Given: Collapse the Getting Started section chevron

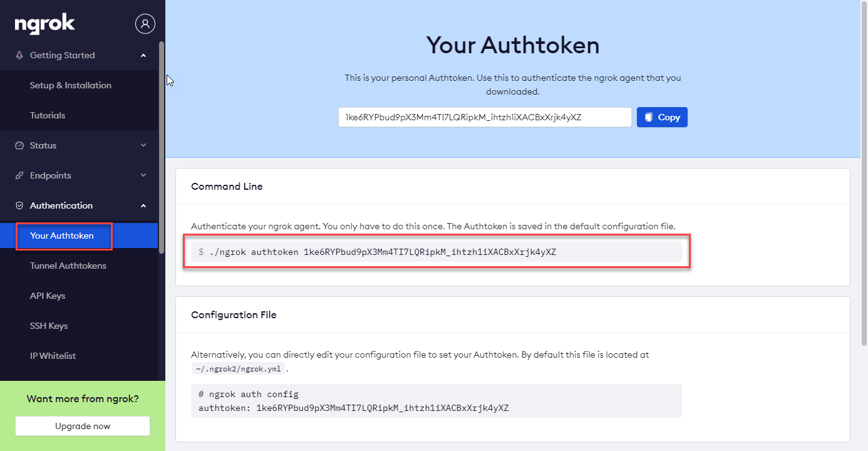Looking at the screenshot, I should click(x=143, y=55).
